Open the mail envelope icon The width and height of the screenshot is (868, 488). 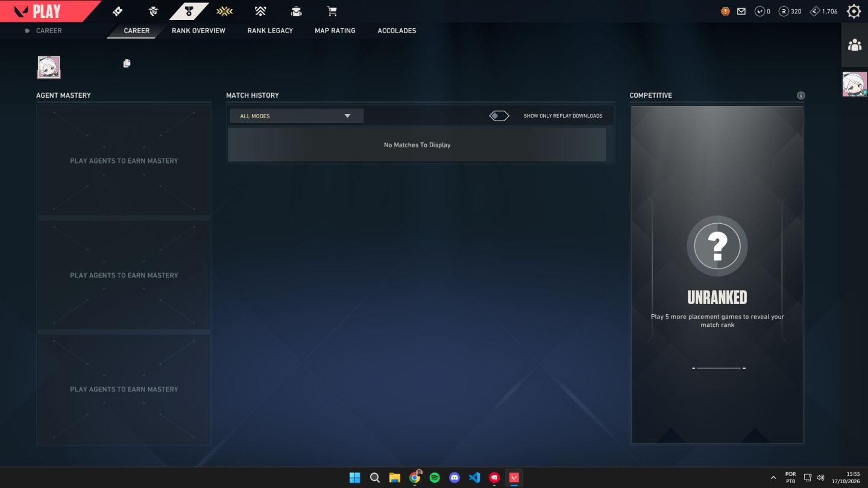741,11
